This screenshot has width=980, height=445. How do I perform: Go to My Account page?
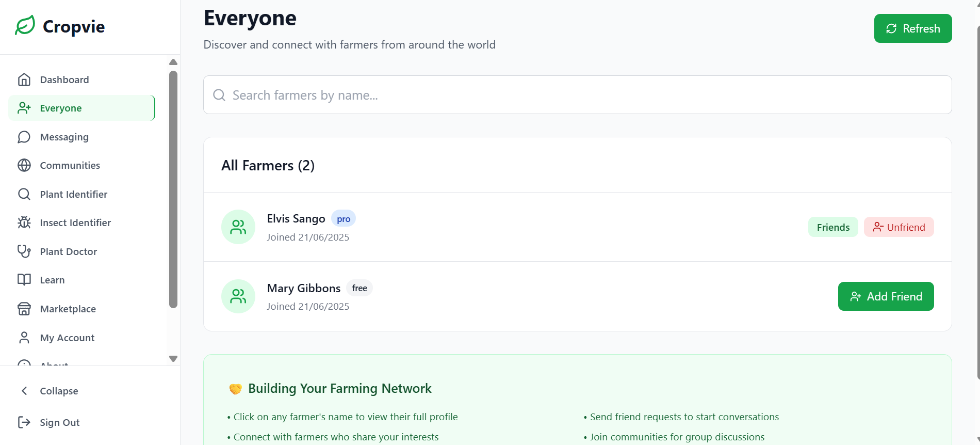[67, 338]
